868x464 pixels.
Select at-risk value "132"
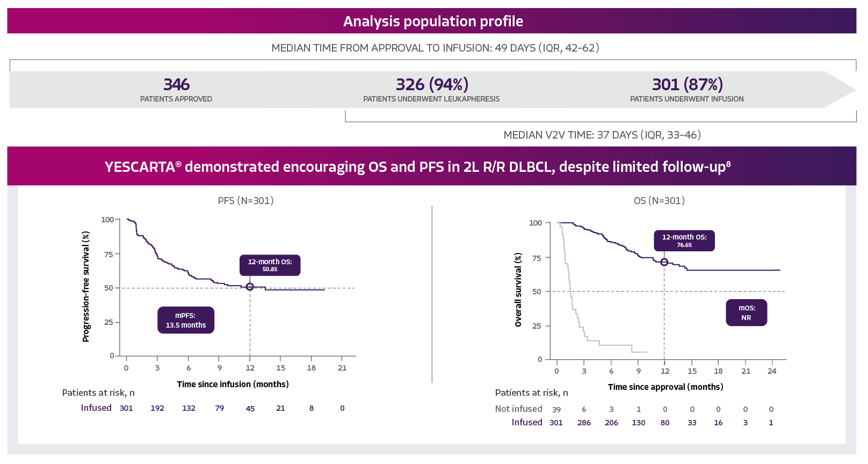click(x=189, y=408)
